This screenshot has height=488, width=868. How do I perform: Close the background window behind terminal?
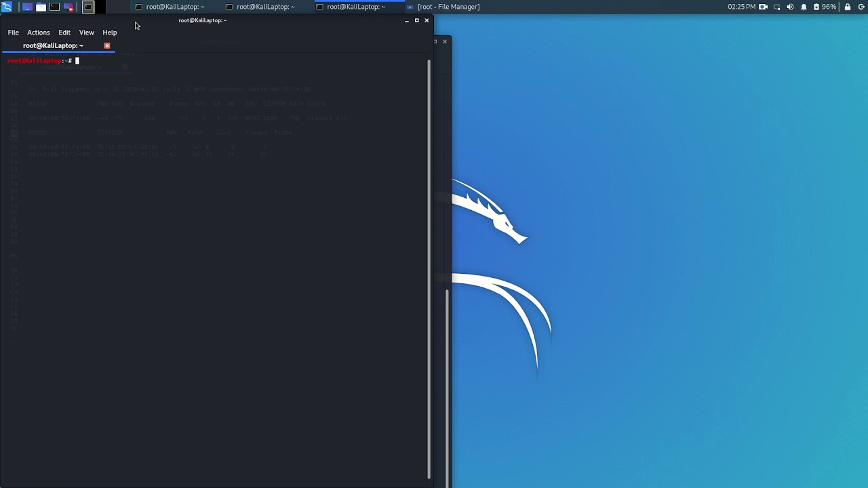[445, 41]
